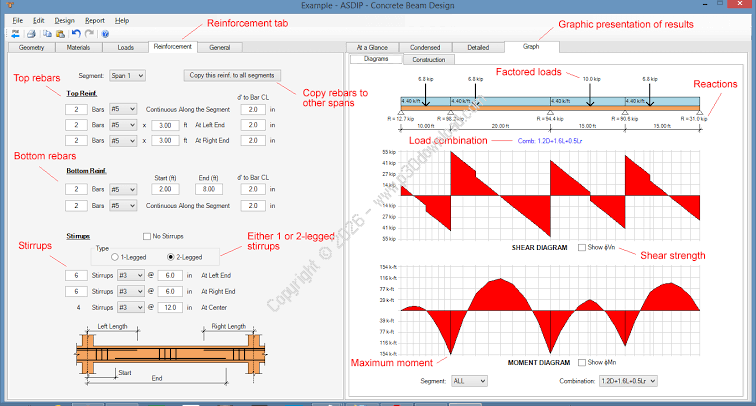Open bar size dropdown for bottom bars with Start/End
Image resolution: width=756 pixels, height=406 pixels.
coord(123,189)
